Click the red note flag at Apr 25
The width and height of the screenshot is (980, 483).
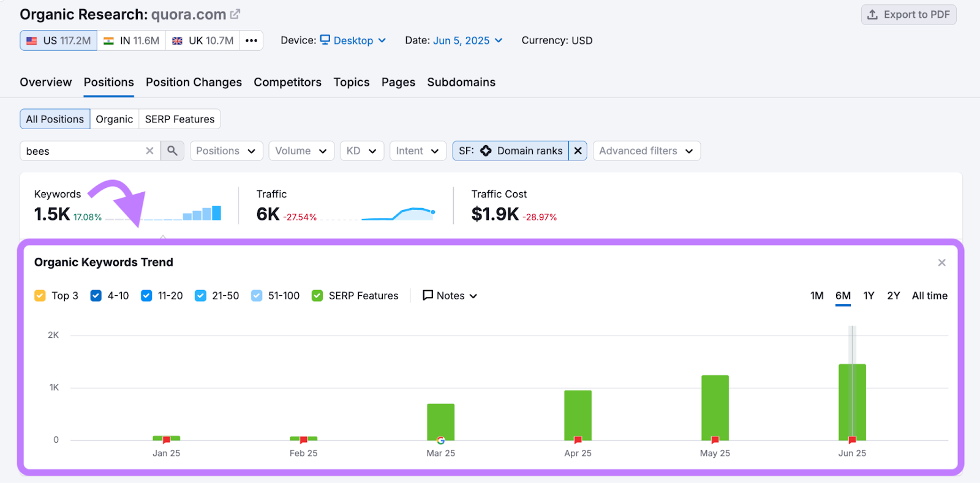pos(578,440)
